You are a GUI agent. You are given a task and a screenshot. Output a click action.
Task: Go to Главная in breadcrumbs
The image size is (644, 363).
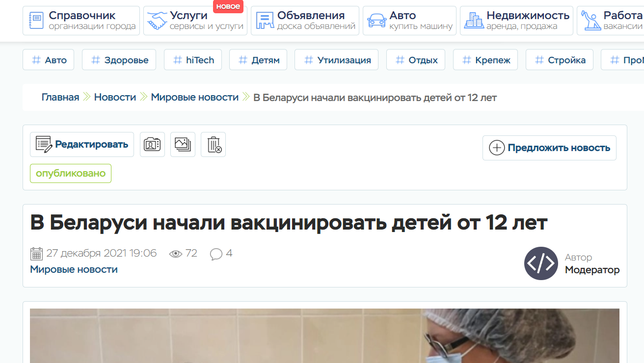click(x=60, y=97)
